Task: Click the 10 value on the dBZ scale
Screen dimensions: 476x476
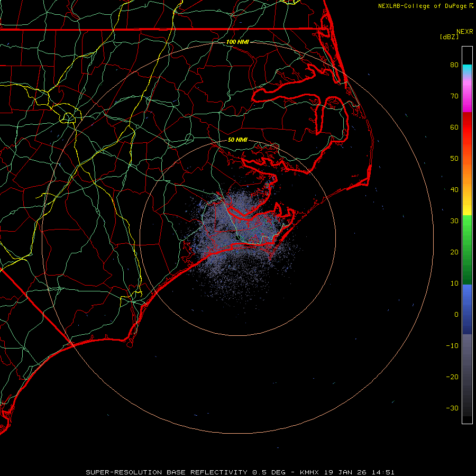Action: tap(454, 283)
